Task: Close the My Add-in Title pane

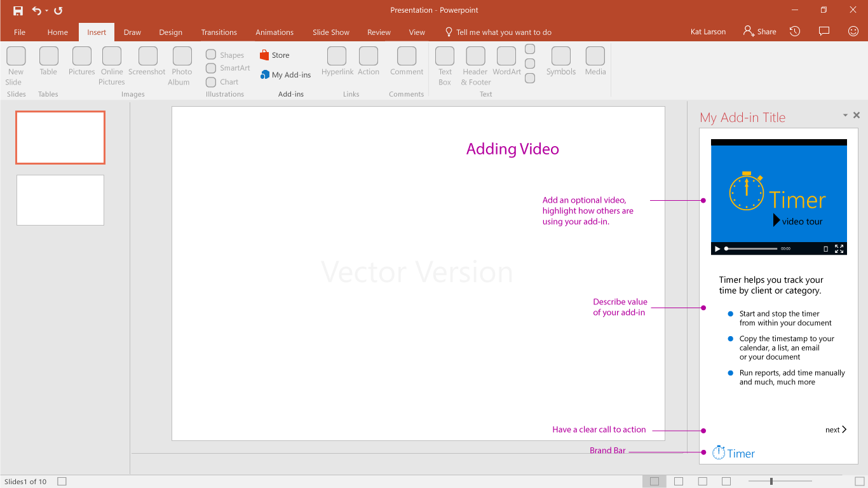Action: pyautogui.click(x=857, y=115)
